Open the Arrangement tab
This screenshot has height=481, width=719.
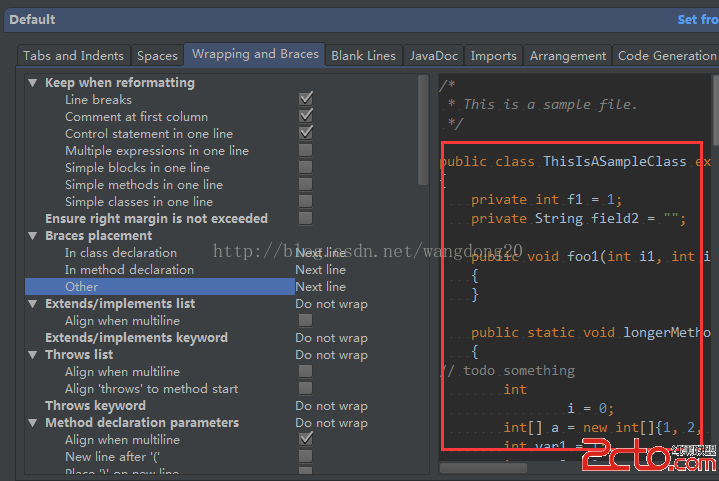point(568,55)
